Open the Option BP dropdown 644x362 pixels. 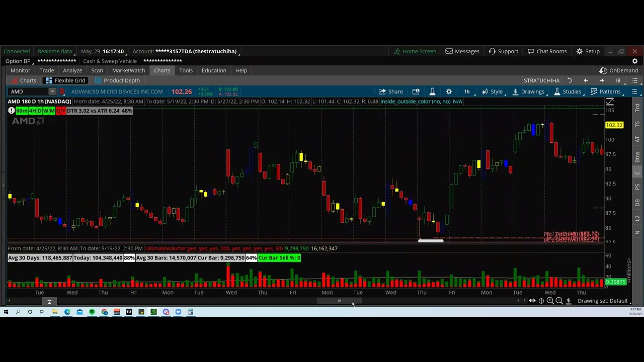click(19, 61)
